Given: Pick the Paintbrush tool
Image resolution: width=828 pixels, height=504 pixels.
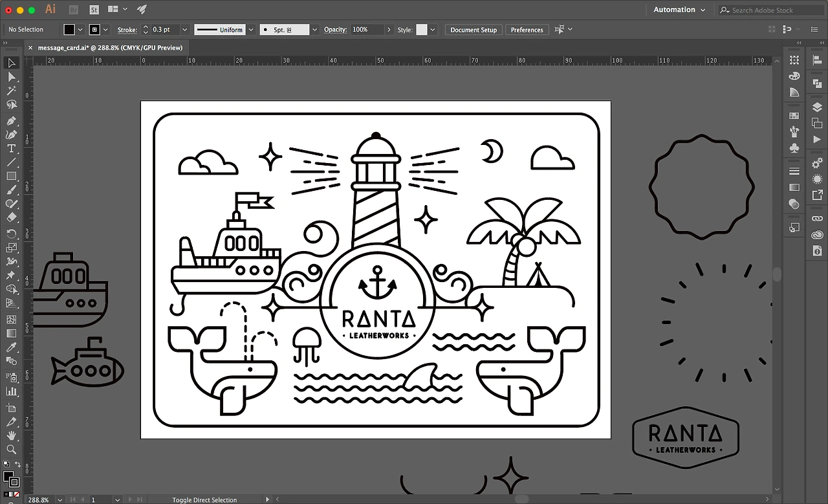Looking at the screenshot, I should tap(11, 190).
